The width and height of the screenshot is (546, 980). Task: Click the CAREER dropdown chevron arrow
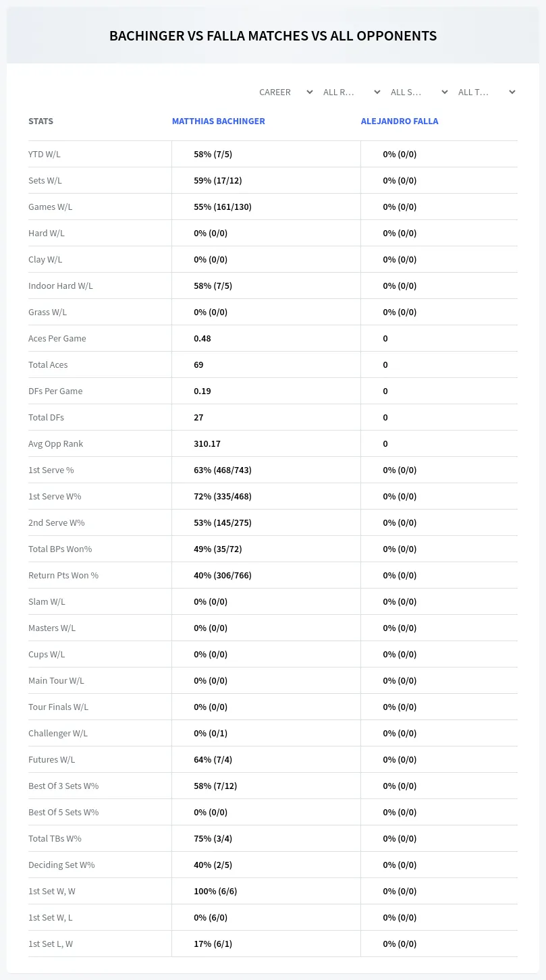click(310, 92)
